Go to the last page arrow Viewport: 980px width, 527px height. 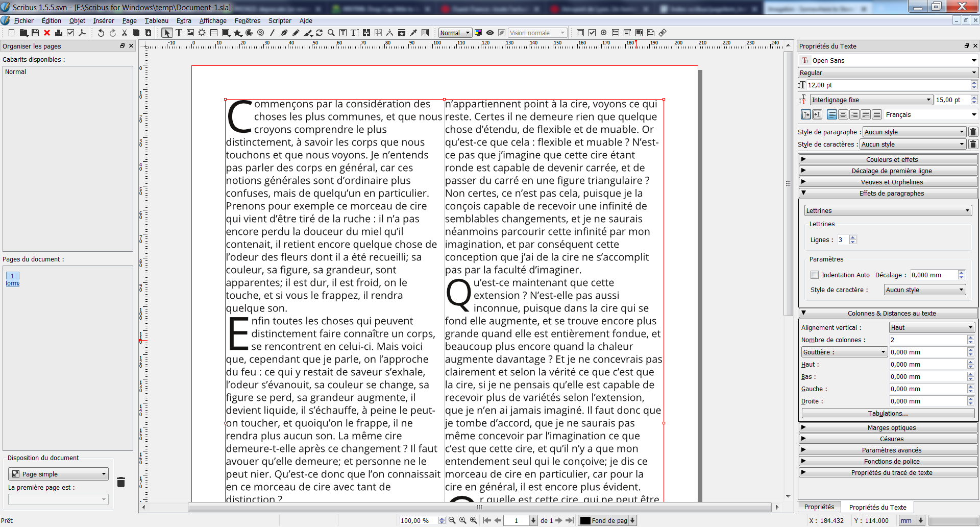[570, 520]
